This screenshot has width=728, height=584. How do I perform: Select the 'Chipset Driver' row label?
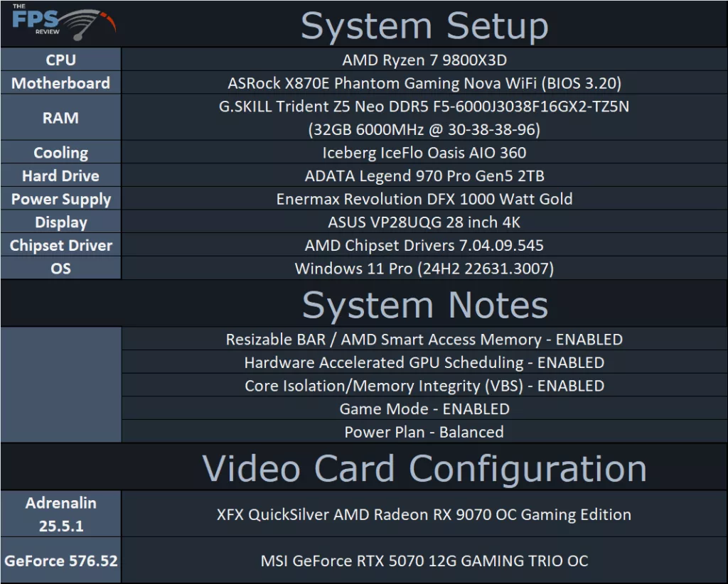pos(61,245)
